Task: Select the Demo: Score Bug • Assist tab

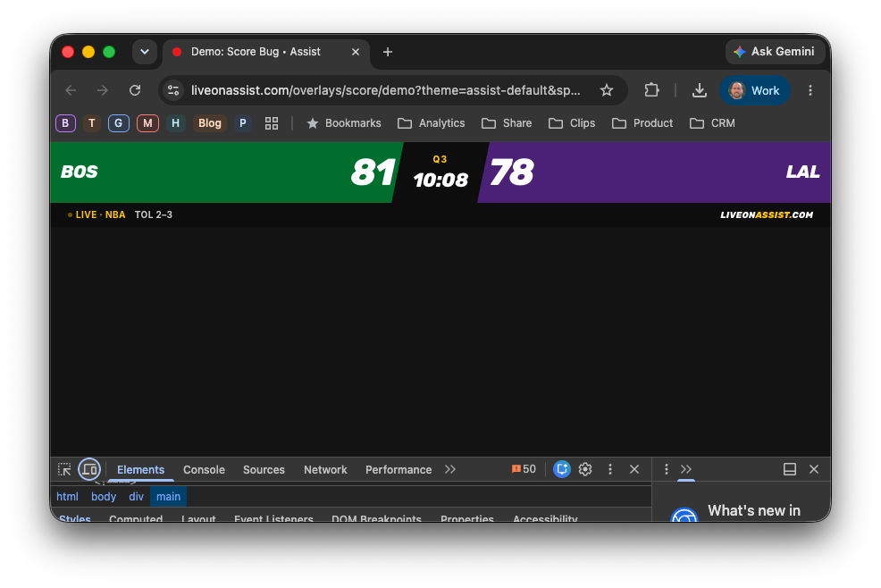Action: tap(265, 52)
